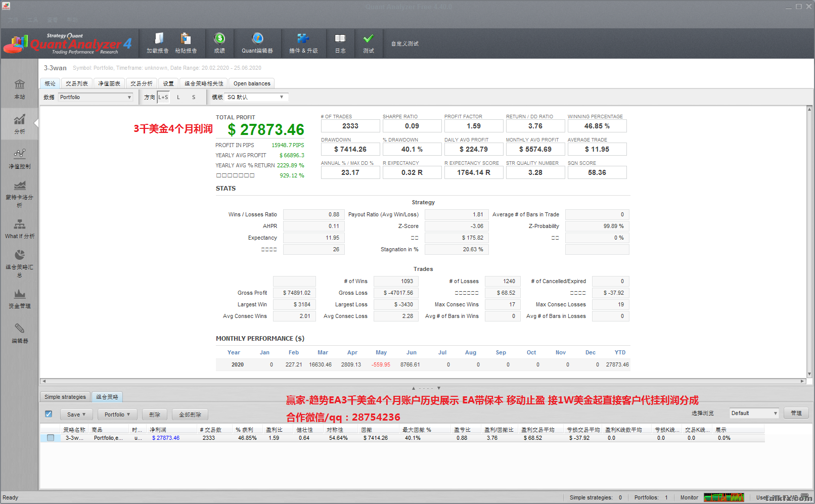
Task: Click horizontal scrollbar left arrow
Action: (44, 381)
